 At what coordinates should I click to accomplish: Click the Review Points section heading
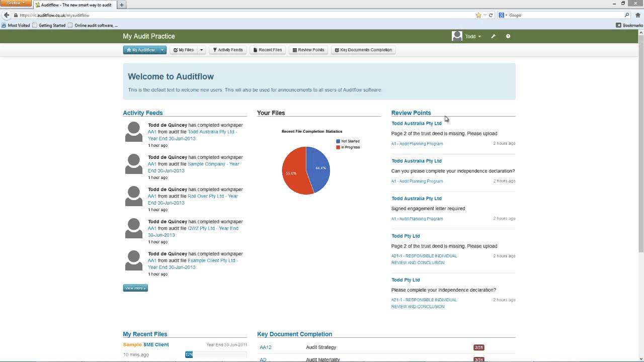point(411,113)
